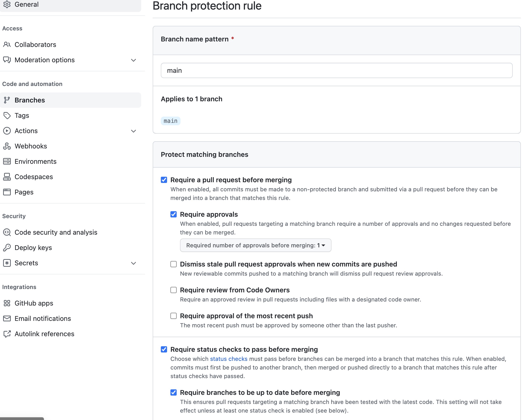Click the Email notifications envelope icon
The image size is (523, 420).
[7, 318]
